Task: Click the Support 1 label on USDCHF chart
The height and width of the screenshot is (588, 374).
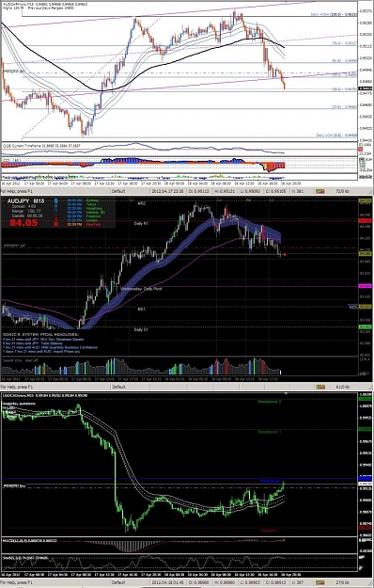Action: coord(270,531)
